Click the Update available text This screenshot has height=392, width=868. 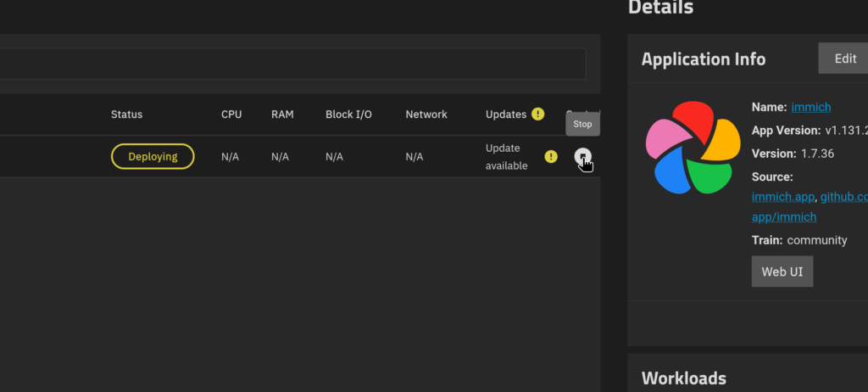point(507,157)
